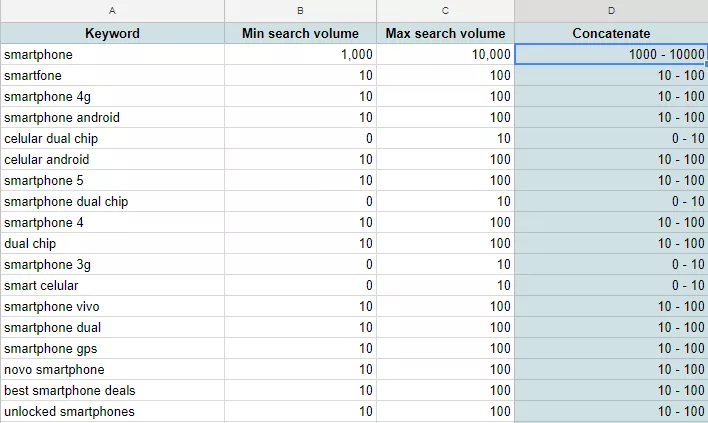The height and width of the screenshot is (423, 708).
Task: Click min volume 10 for smartphone dual
Action: 300,327
